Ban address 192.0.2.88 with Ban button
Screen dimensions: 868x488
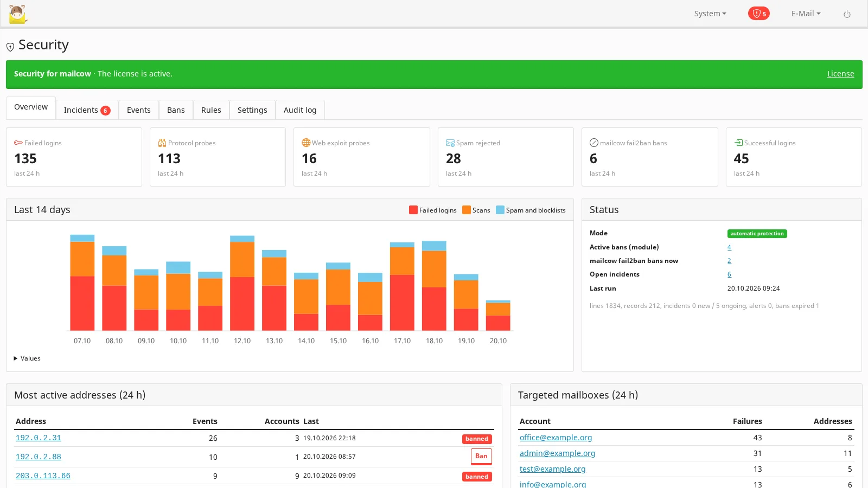point(481,457)
